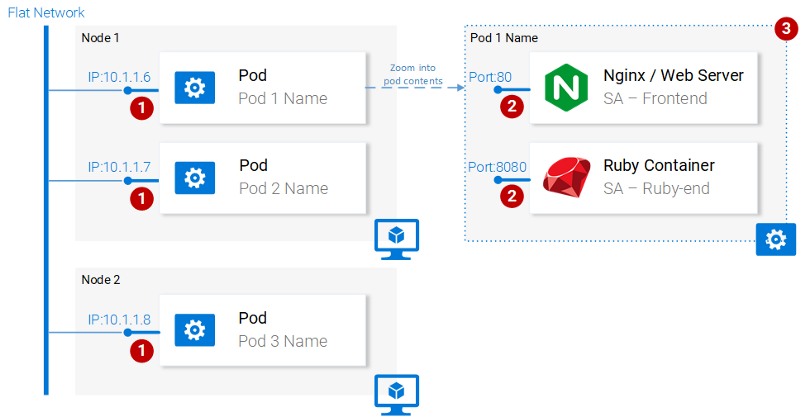The width and height of the screenshot is (800, 416).
Task: Click 'Zoom into pod contents' text
Action: (414, 73)
